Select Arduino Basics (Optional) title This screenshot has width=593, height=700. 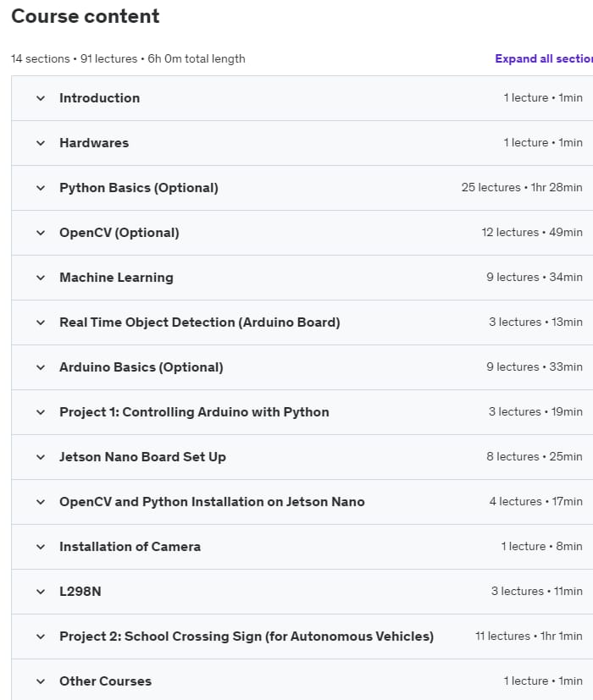coord(141,367)
